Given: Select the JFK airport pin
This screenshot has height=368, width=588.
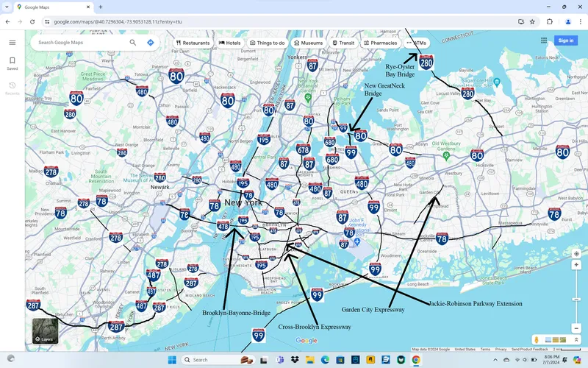Looking at the screenshot, I should click(357, 242).
